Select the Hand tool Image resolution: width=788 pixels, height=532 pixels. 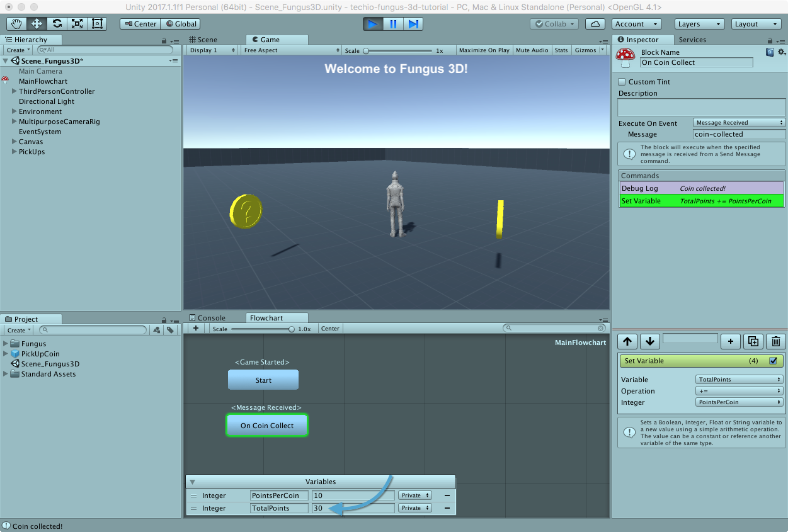click(x=17, y=24)
